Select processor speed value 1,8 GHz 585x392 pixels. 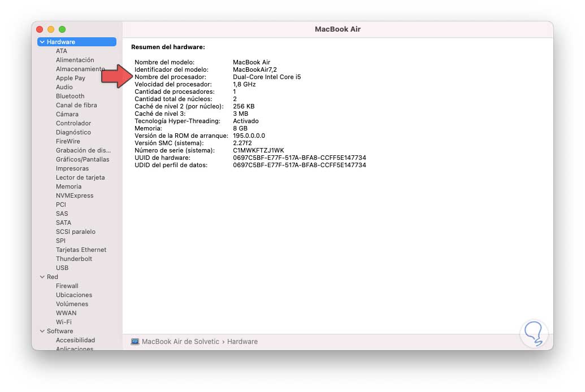tap(244, 84)
